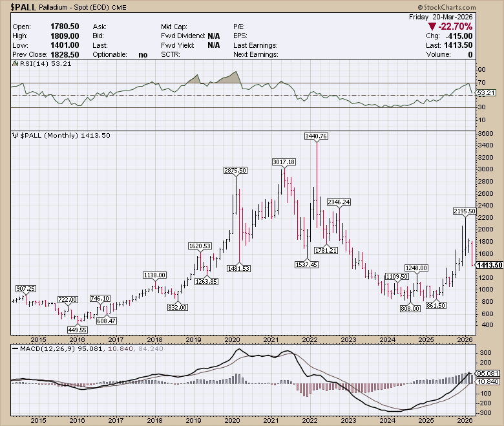Select the 2195.50 recent high label

point(465,211)
